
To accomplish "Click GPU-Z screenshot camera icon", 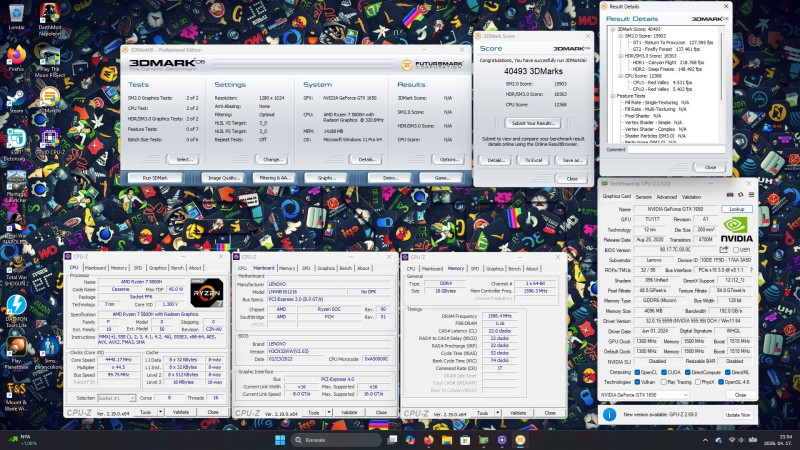I will 730,195.
